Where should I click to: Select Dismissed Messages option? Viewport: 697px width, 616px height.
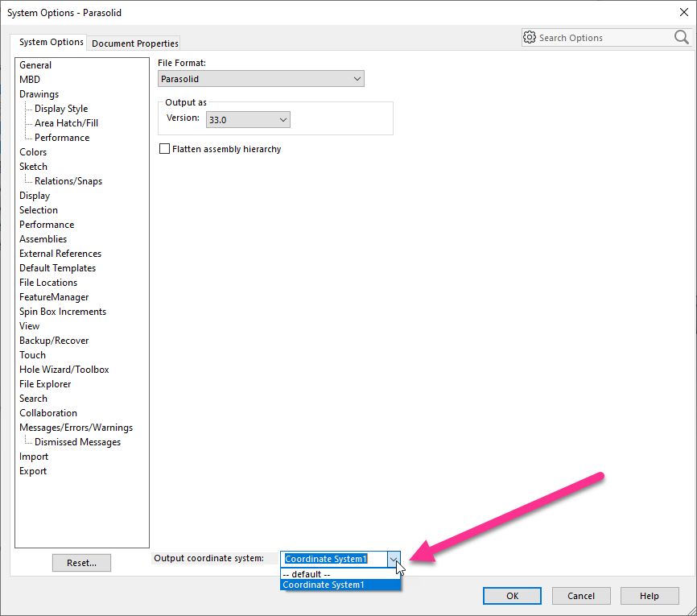[78, 442]
